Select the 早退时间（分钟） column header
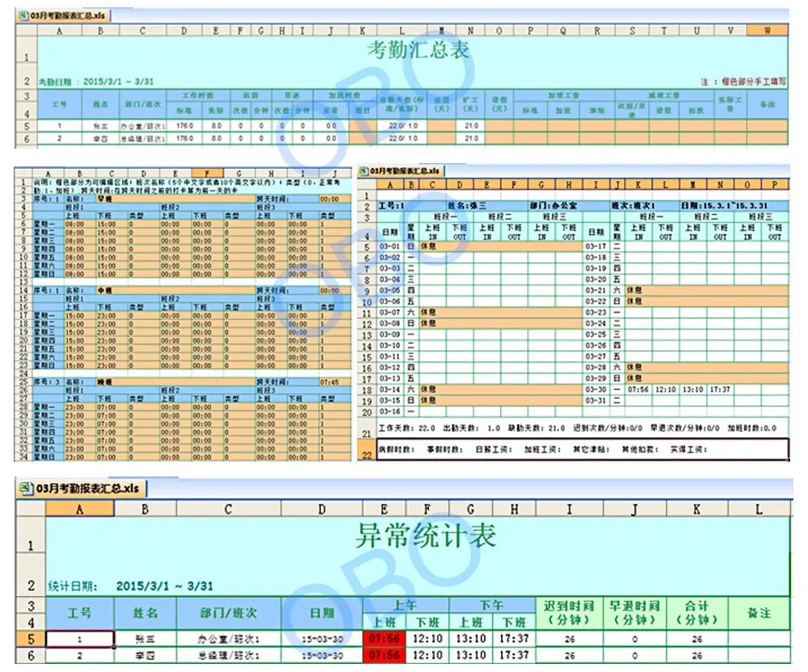This screenshot has height=672, width=808. pyautogui.click(x=635, y=613)
